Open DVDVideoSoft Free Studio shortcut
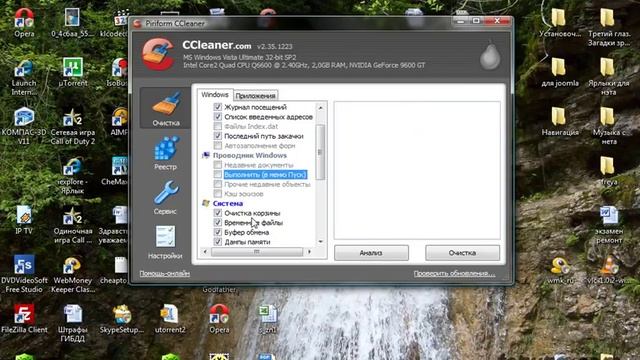Image resolution: width=640 pixels, height=360 pixels. tap(24, 274)
